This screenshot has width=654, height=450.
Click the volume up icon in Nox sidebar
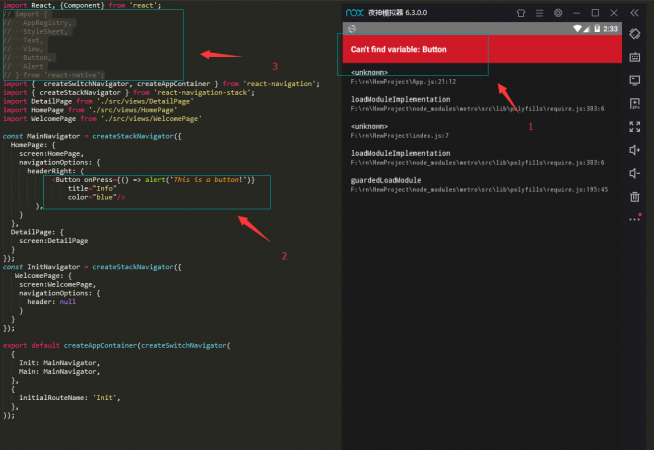pos(635,150)
